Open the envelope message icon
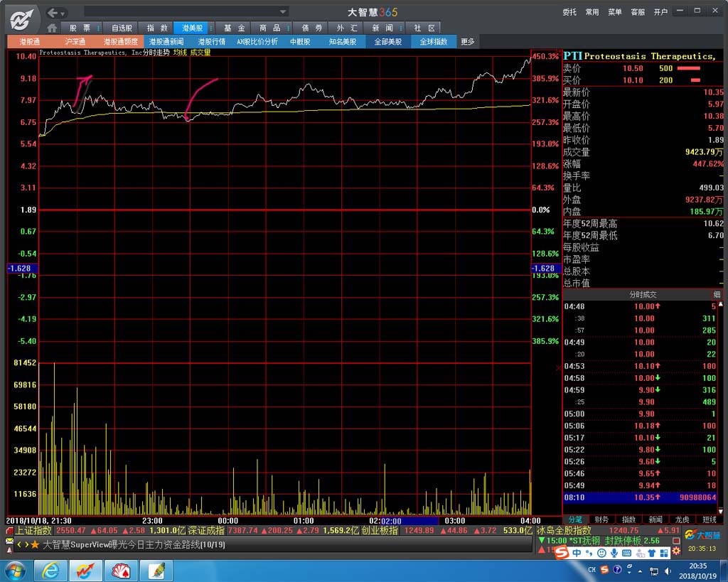The width and height of the screenshot is (728, 582). point(9,541)
